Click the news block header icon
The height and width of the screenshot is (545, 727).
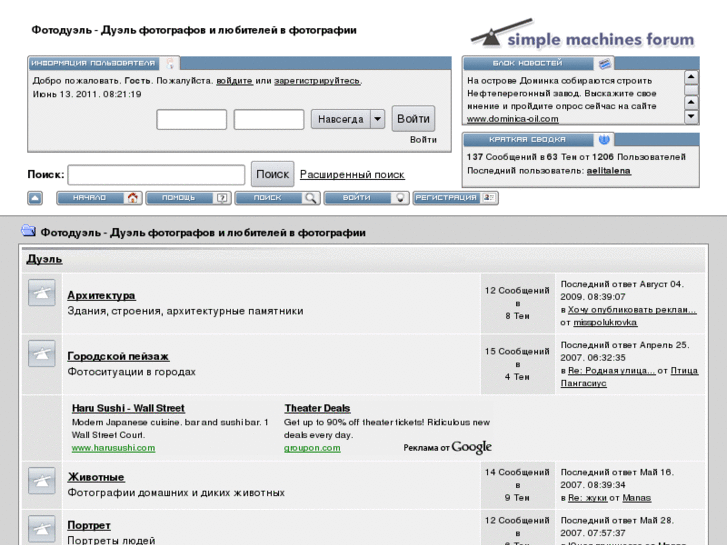coord(604,64)
